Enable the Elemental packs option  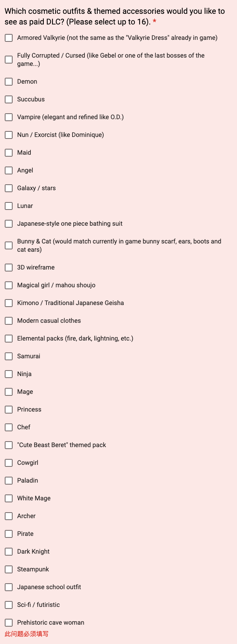[9, 339]
